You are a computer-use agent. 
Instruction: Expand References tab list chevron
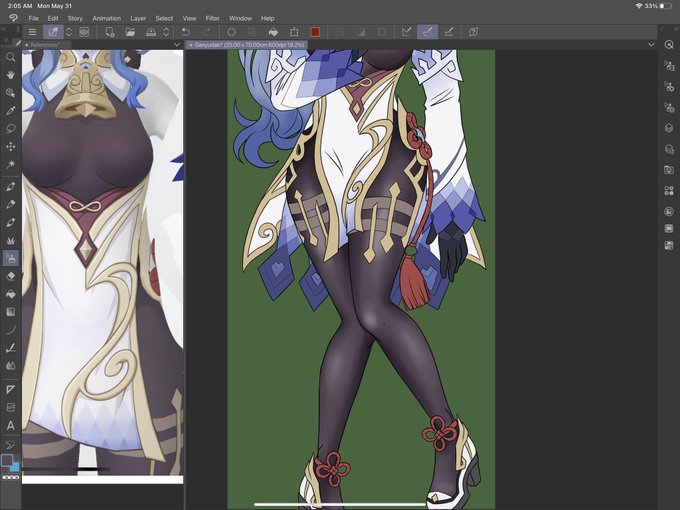177,45
